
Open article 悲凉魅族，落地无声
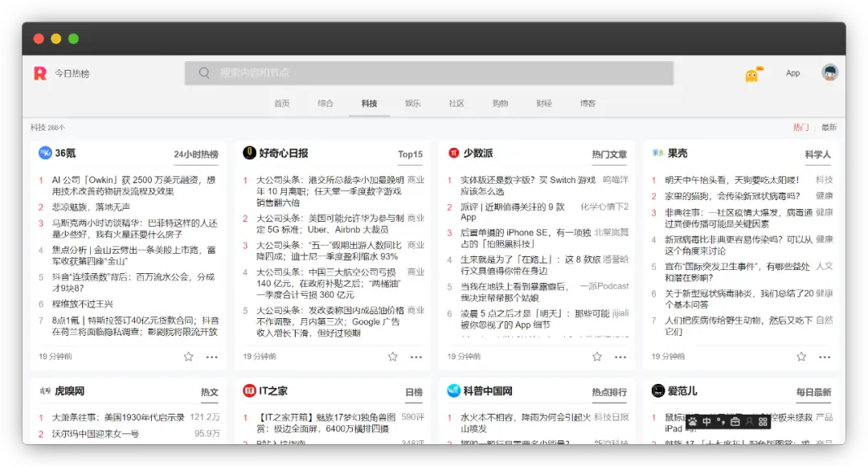pyautogui.click(x=91, y=207)
